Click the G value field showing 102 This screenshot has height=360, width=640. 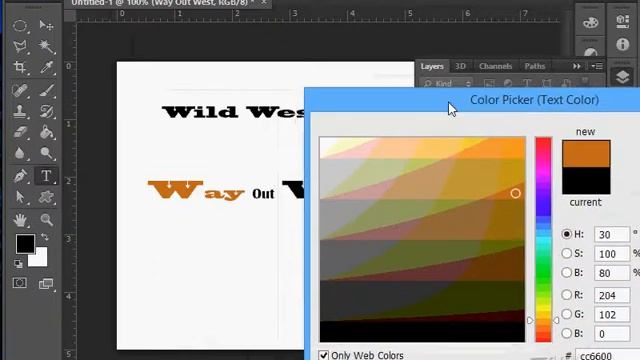(x=612, y=314)
